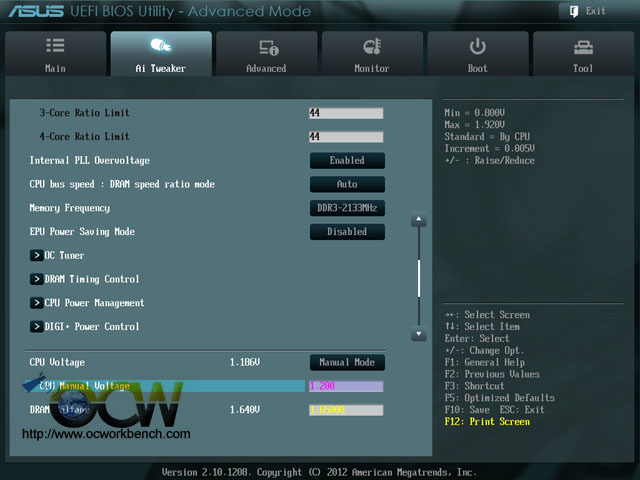Select the Boot tab
The height and width of the screenshot is (480, 640).
click(478, 54)
